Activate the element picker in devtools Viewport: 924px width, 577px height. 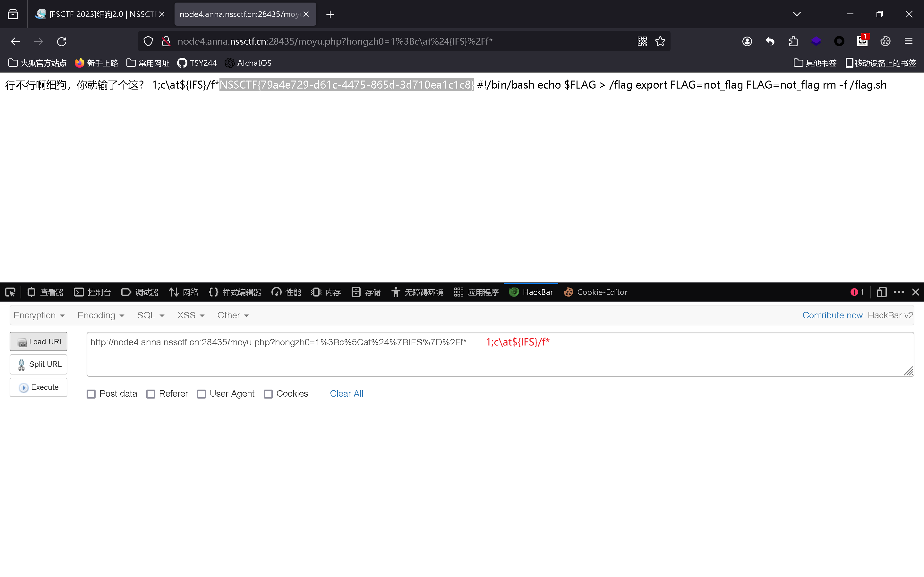tap(10, 292)
